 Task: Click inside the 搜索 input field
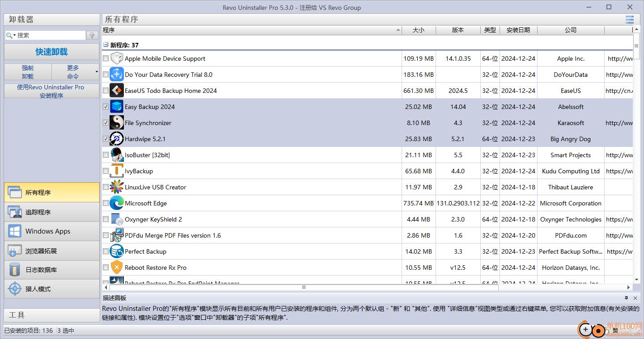pyautogui.click(x=50, y=35)
